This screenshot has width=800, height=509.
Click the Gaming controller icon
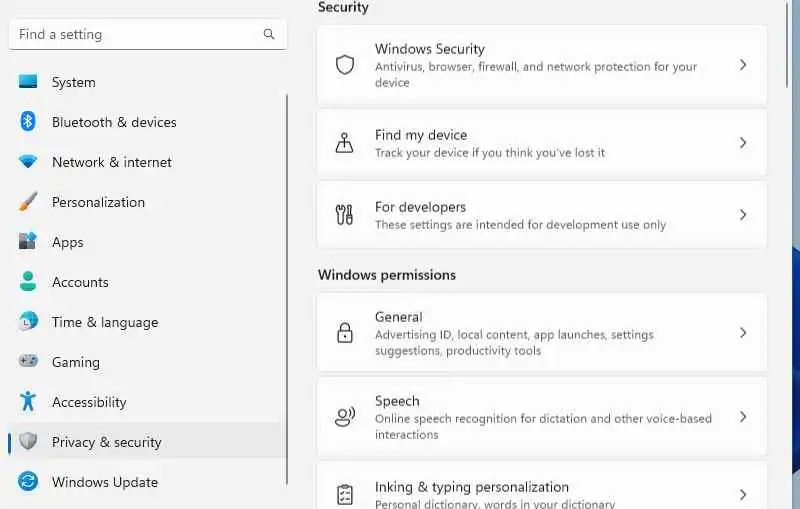28,362
